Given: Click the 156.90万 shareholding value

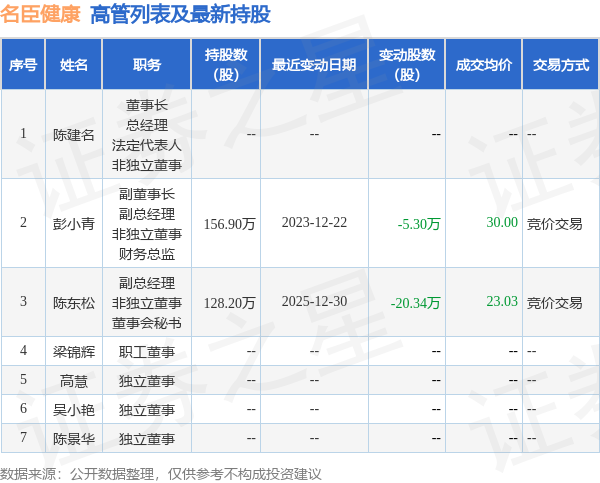Looking at the screenshot, I should click(229, 223).
